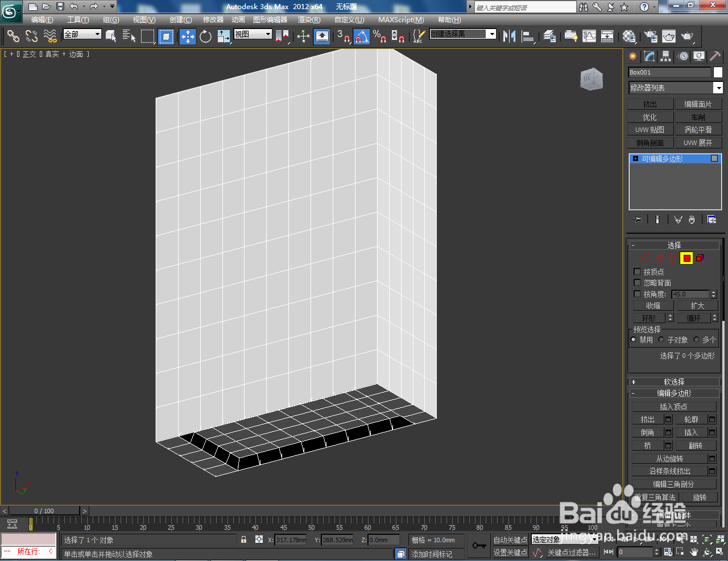Open the Material Editor from toolbar
This screenshot has width=728, height=561.
coord(628,36)
